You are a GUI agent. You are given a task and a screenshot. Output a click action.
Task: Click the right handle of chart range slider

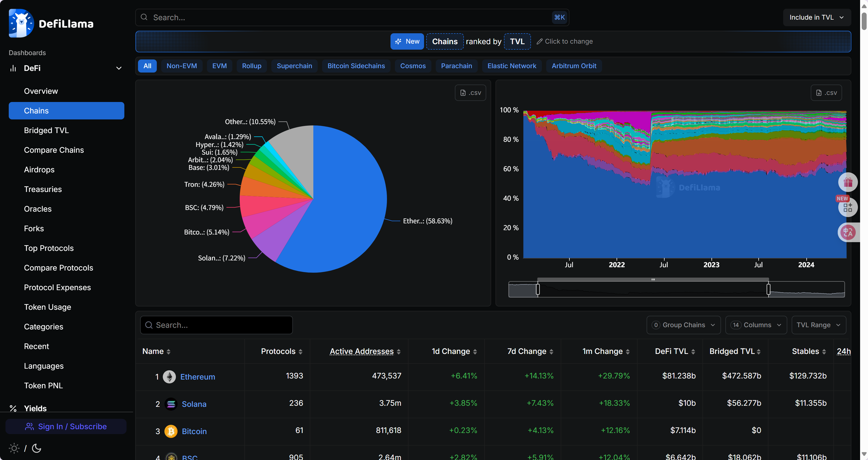768,289
